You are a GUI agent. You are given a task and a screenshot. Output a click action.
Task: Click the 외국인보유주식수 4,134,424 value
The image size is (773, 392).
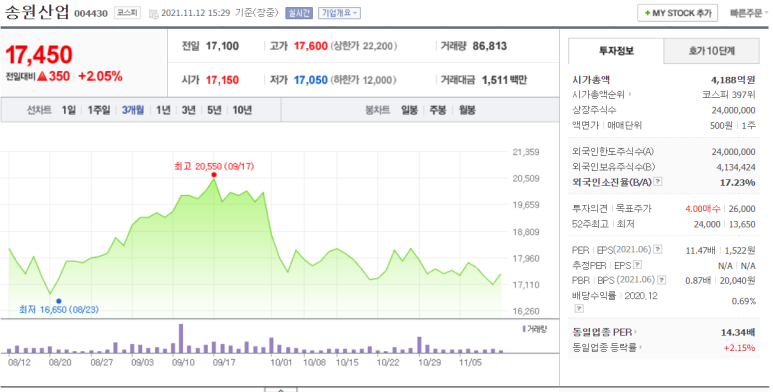click(736, 167)
